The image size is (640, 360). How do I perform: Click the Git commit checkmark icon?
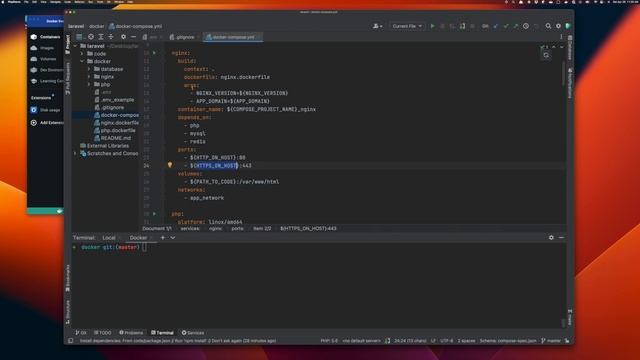tap(506, 26)
